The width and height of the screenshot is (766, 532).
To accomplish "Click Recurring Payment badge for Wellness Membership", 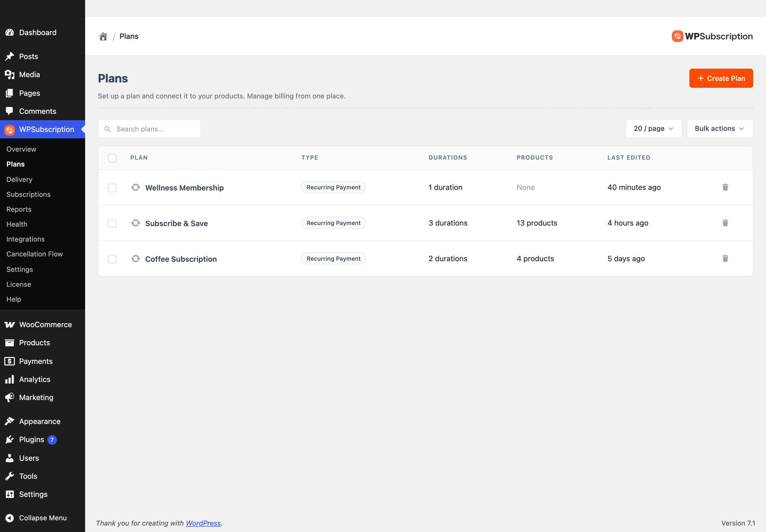I will 333,187.
